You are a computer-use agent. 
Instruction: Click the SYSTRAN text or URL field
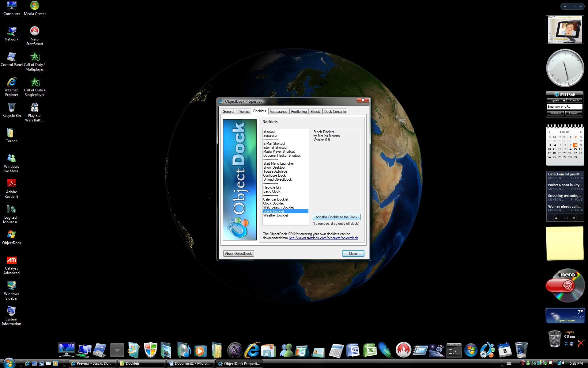pos(564,107)
